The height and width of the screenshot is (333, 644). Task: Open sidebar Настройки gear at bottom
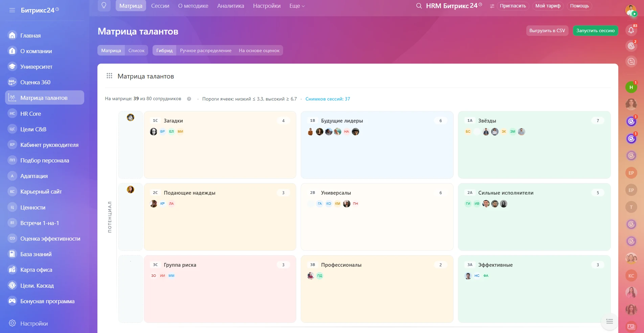(13, 323)
